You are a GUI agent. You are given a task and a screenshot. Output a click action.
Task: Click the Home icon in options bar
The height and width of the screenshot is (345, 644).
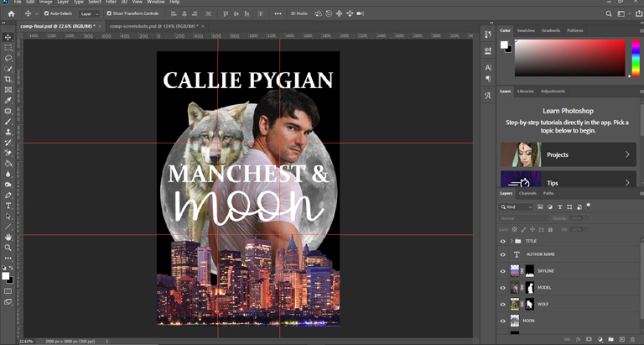coord(11,13)
